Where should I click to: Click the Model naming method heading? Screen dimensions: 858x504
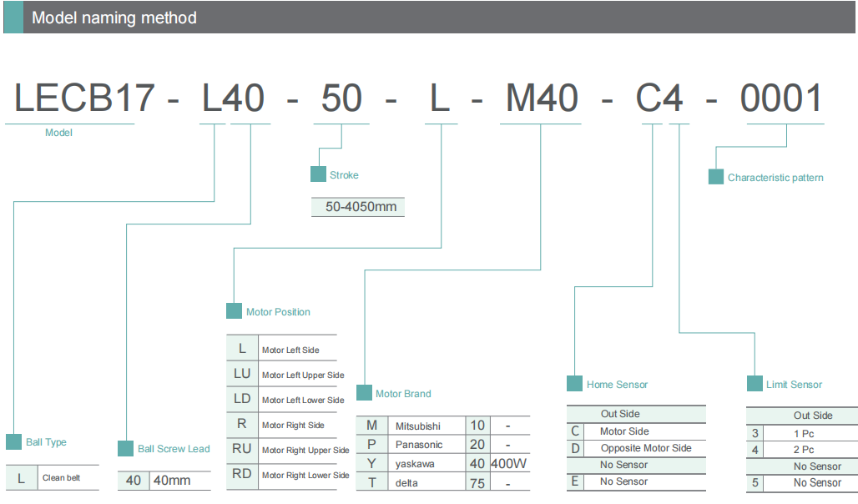[x=114, y=18]
